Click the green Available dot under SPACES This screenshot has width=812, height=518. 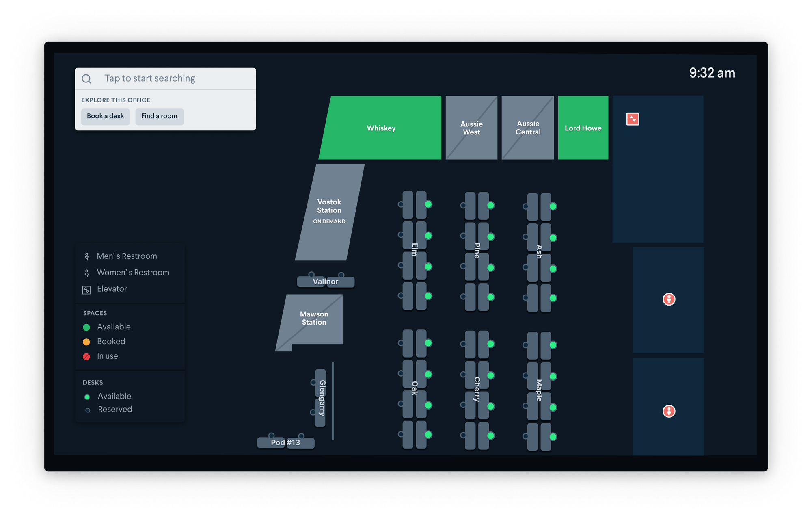(x=86, y=327)
